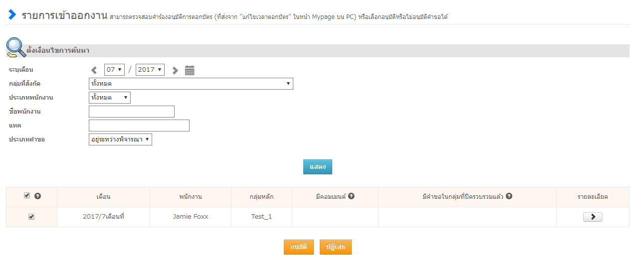Open details arrow for Jamie Foxx row

592,217
